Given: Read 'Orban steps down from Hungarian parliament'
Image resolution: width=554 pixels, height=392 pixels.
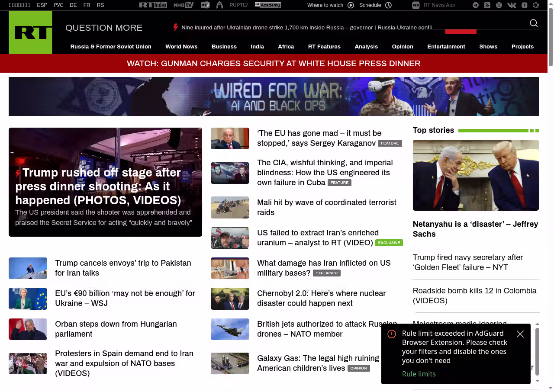Looking at the screenshot, I should coord(116,329).
